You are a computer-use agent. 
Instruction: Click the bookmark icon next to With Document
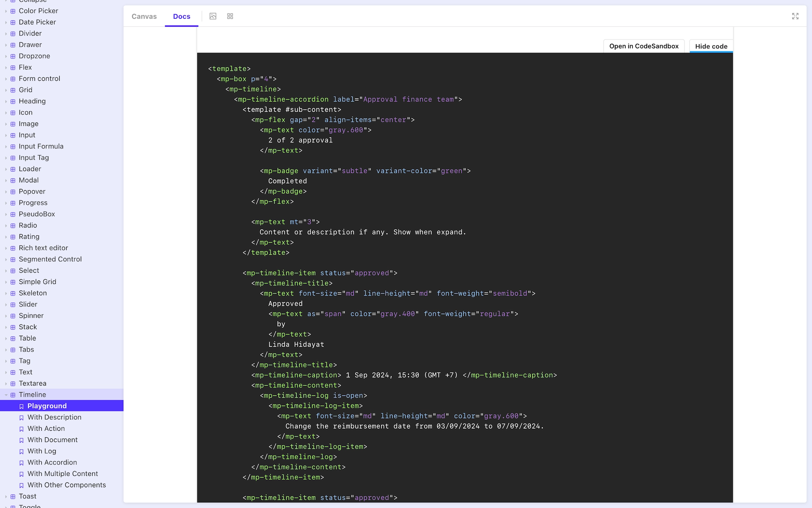coord(22,440)
